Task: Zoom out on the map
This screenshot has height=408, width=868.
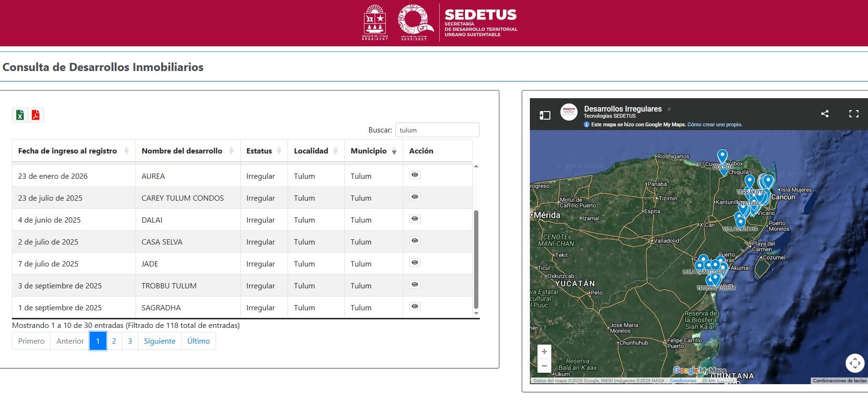Action: point(544,366)
